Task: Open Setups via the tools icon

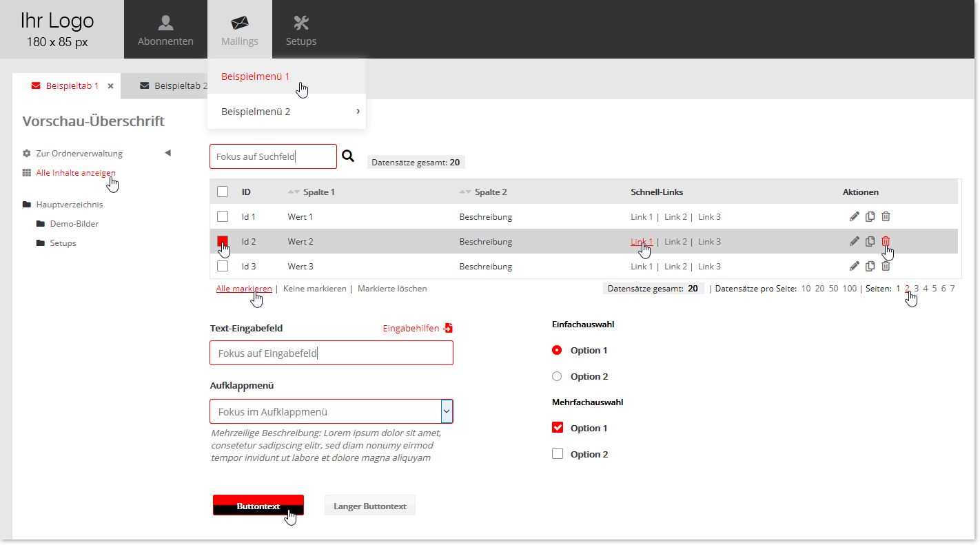Action: click(x=301, y=23)
